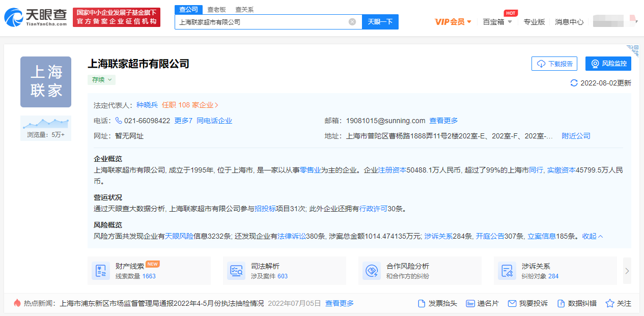
Task: Open the 涉诉关系 card icon
Action: [x=507, y=271]
